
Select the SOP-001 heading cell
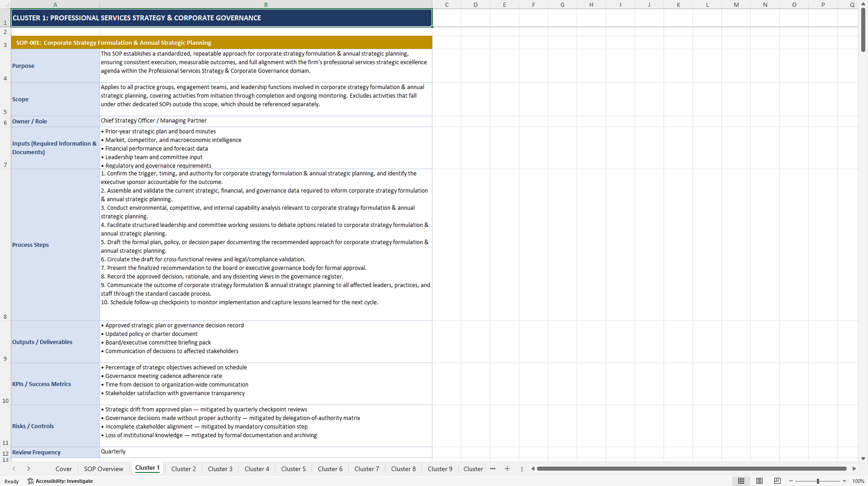click(222, 42)
